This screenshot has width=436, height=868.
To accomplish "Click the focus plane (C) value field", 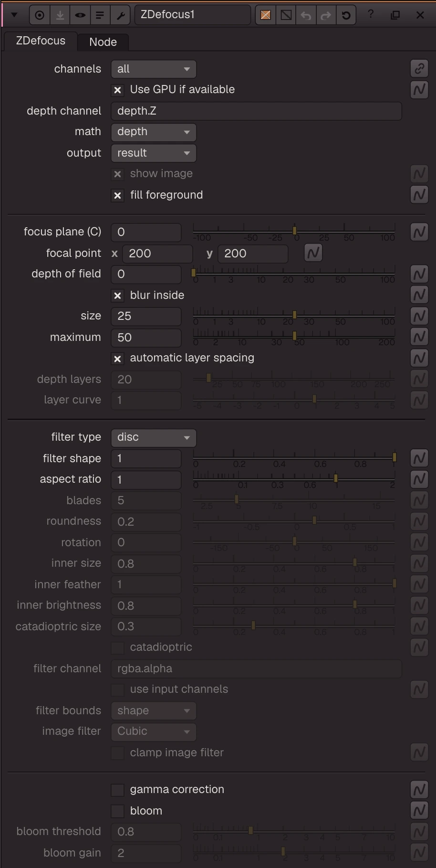I will click(146, 232).
